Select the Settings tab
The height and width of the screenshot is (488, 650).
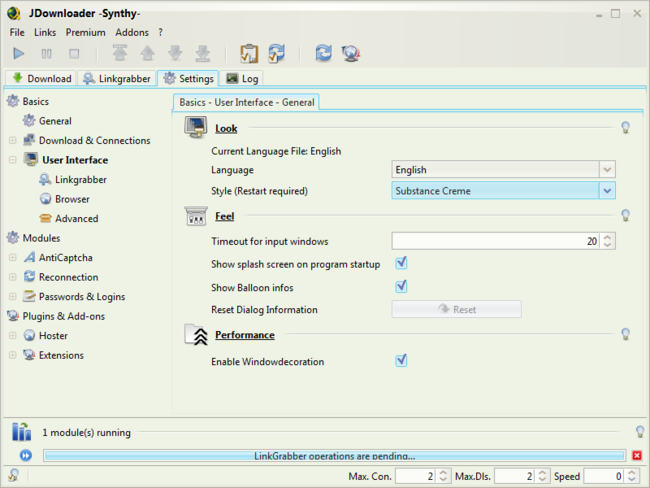pyautogui.click(x=188, y=78)
